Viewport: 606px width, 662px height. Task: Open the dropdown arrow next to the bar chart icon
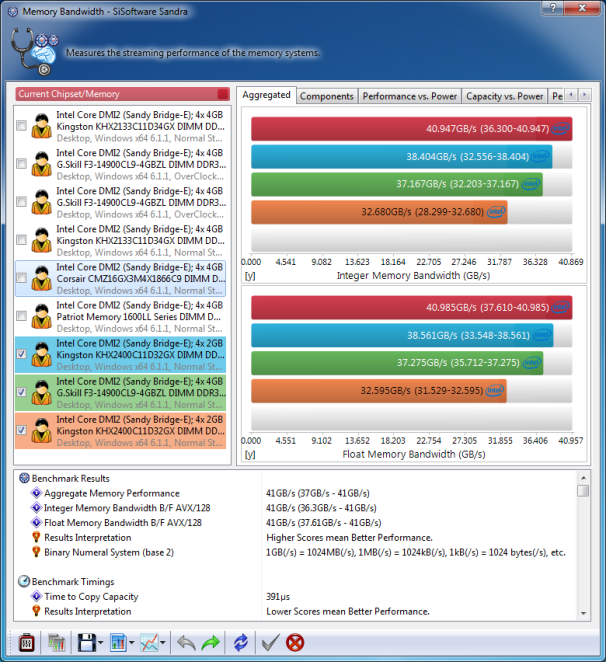click(131, 643)
